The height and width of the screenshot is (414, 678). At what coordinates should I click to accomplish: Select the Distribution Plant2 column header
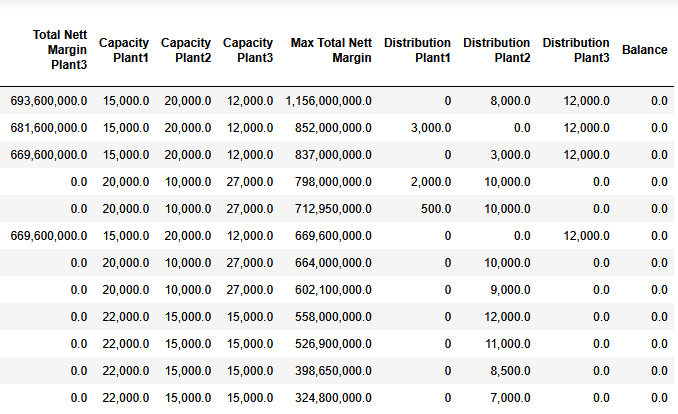coord(496,50)
